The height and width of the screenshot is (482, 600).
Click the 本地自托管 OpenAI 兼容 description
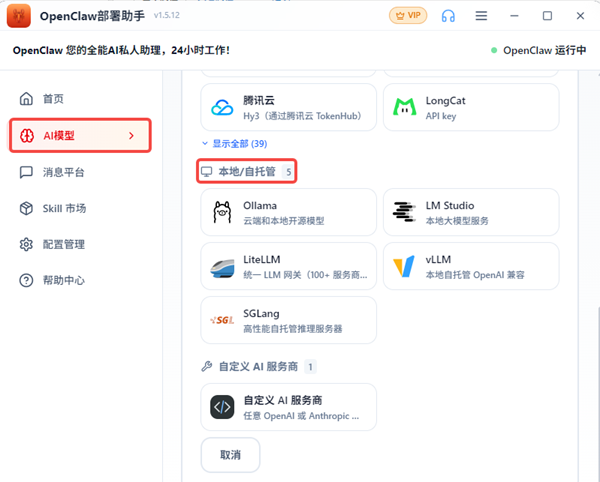point(475,275)
